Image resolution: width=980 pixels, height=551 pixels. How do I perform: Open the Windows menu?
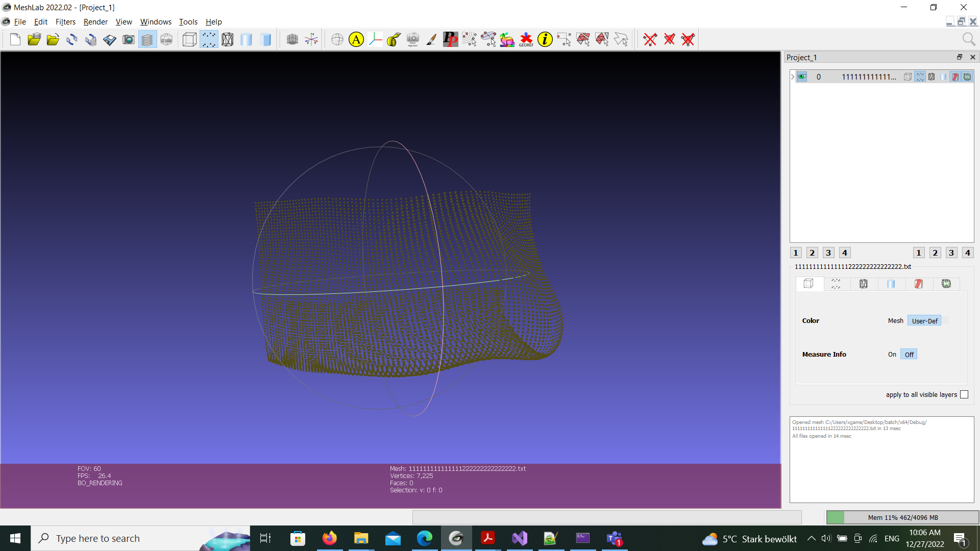click(156, 21)
